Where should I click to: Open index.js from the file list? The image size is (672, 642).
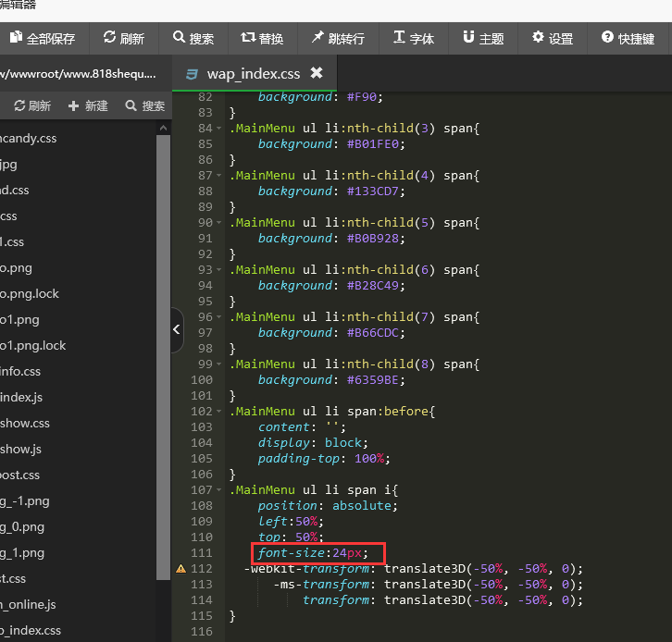click(21, 397)
